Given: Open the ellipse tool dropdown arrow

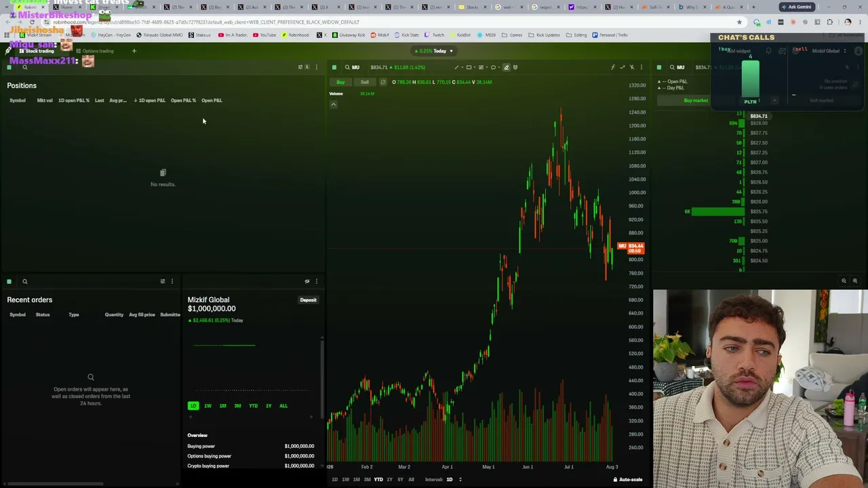Looking at the screenshot, I should [498, 67].
